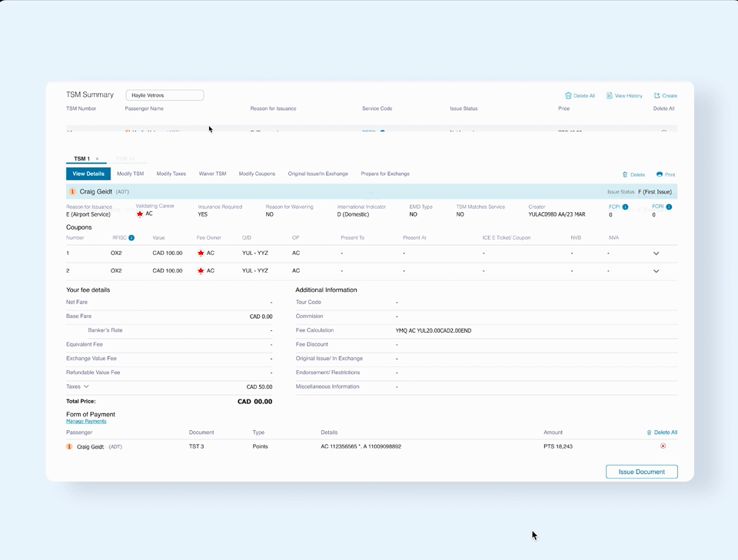
Task: Click Air Canada maple leaf under Validating Career
Action: (140, 214)
